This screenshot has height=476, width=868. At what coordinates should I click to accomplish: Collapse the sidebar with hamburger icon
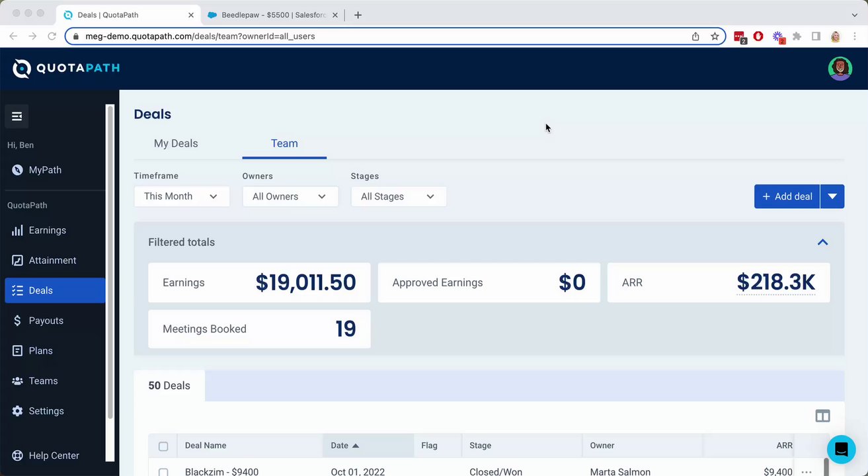point(17,116)
